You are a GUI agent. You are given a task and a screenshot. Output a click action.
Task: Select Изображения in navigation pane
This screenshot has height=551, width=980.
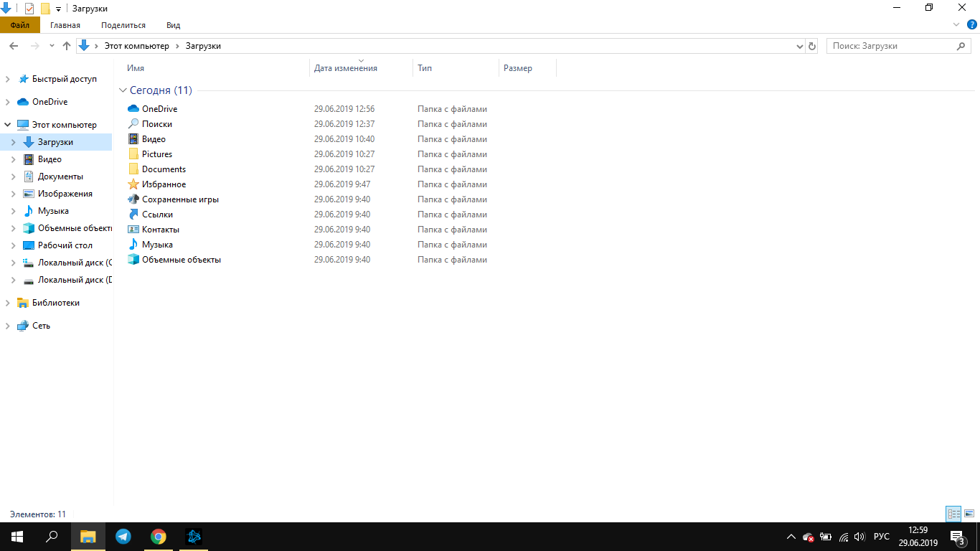point(65,194)
